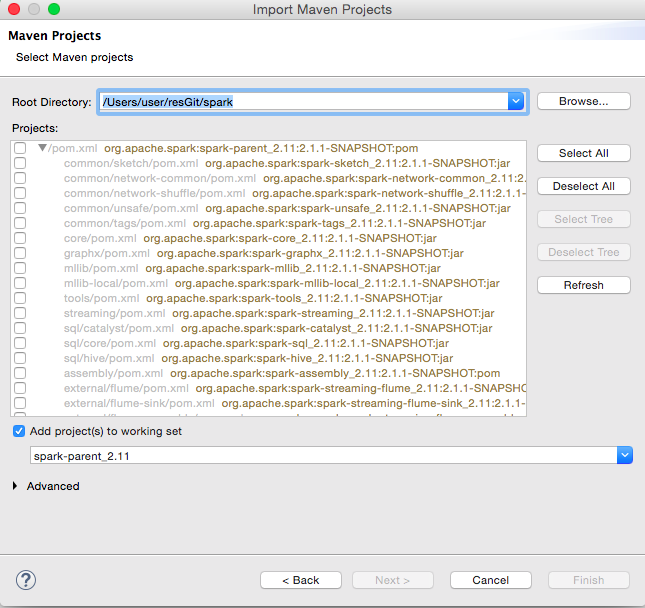Enable the sql/hive/pom.xml checkbox
Screen dimensions: 645x608
pos(20,358)
